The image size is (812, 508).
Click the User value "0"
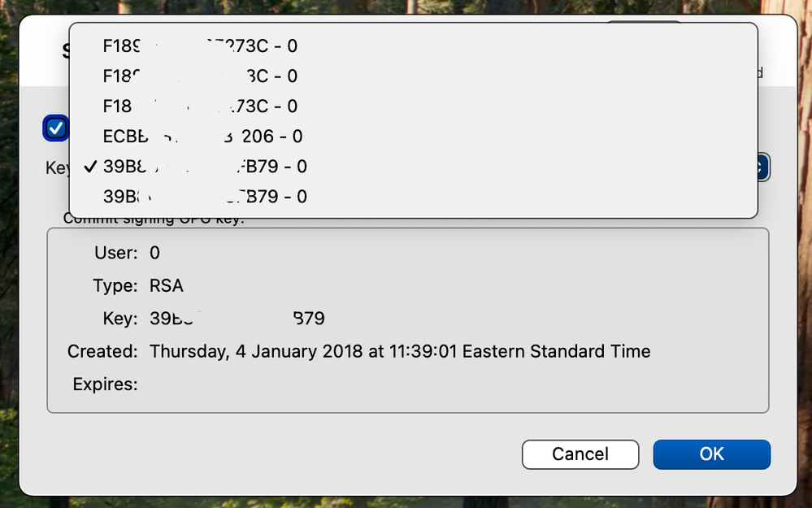click(154, 253)
